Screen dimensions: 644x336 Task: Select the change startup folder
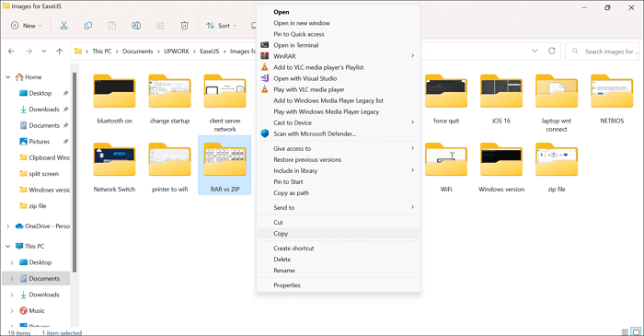pyautogui.click(x=169, y=98)
